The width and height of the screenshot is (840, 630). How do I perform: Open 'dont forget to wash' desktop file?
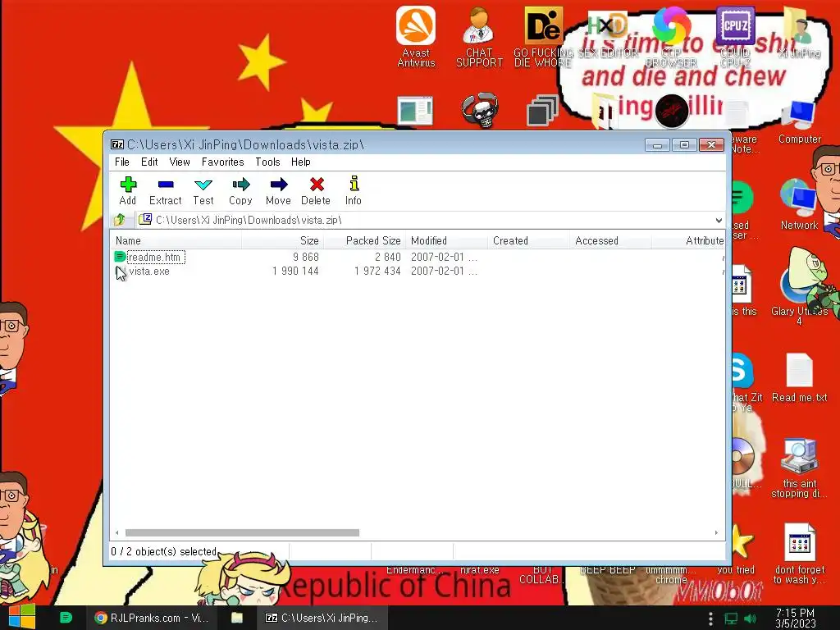point(799,553)
